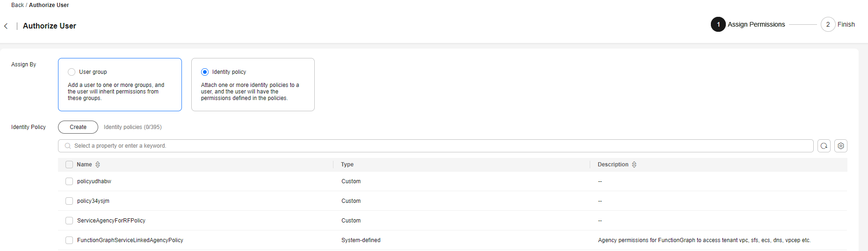Select the Identity policy radio option

pyautogui.click(x=205, y=72)
